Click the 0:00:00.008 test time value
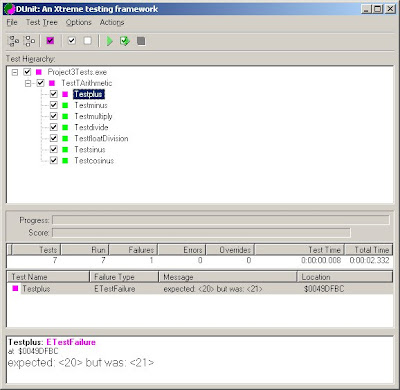400x390 pixels. (321, 260)
